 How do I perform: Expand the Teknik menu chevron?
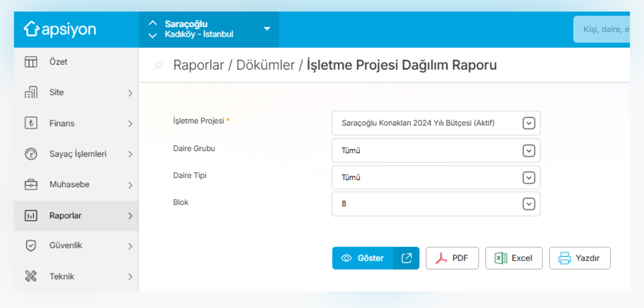coord(130,277)
